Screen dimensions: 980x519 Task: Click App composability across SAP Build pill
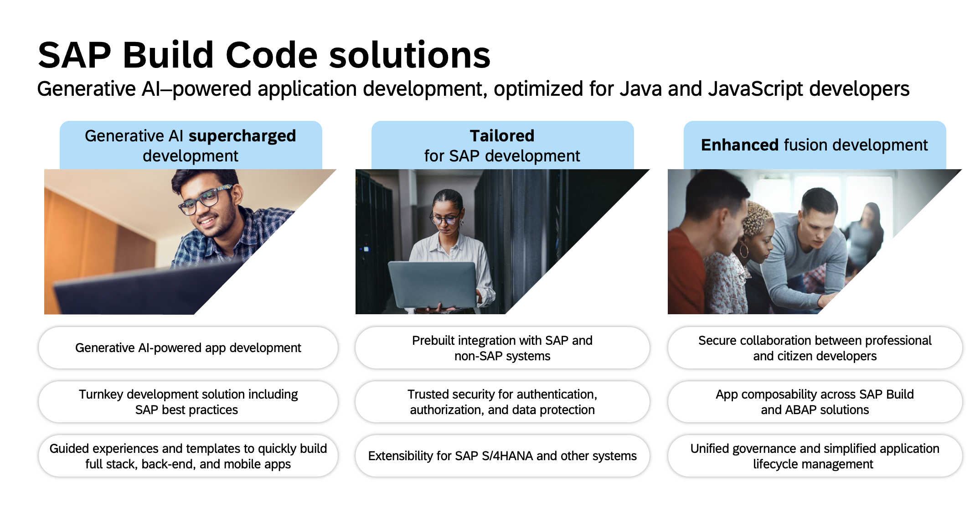click(x=815, y=402)
